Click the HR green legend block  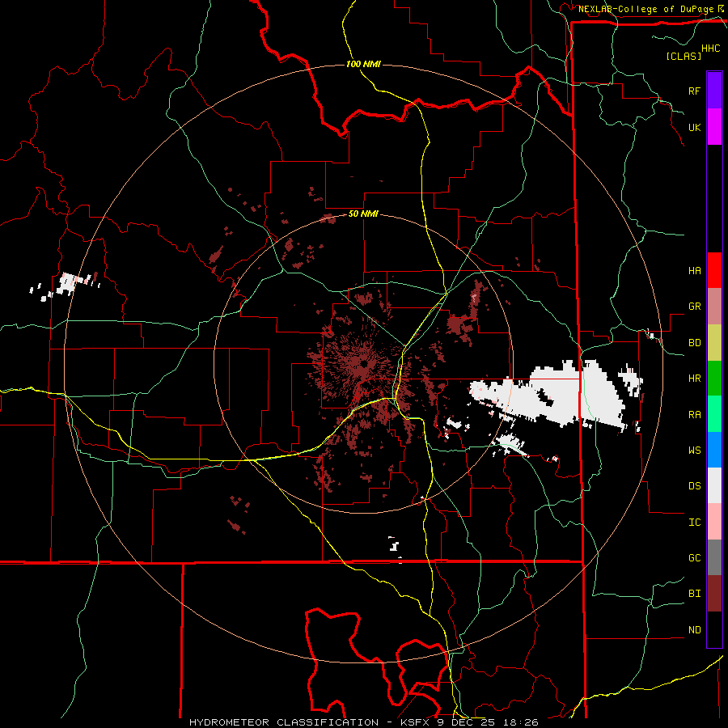[714, 379]
